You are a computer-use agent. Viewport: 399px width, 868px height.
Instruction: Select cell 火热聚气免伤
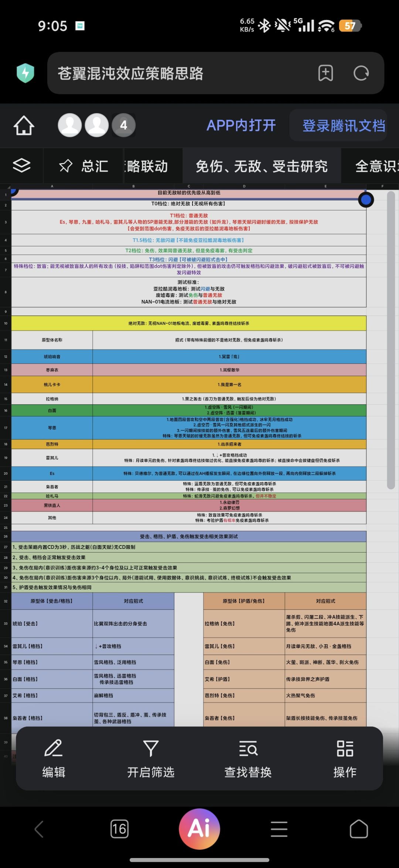click(325, 695)
